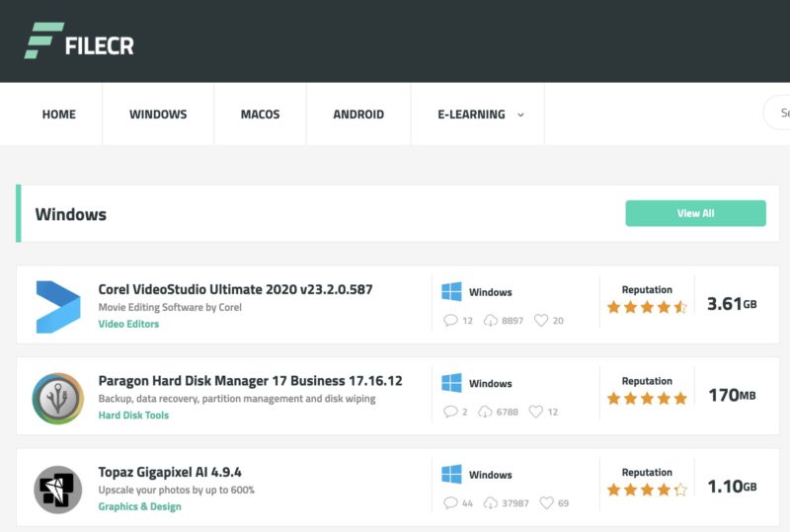
Task: Click the star rating for Topaz Gigapixel
Action: [x=647, y=490]
